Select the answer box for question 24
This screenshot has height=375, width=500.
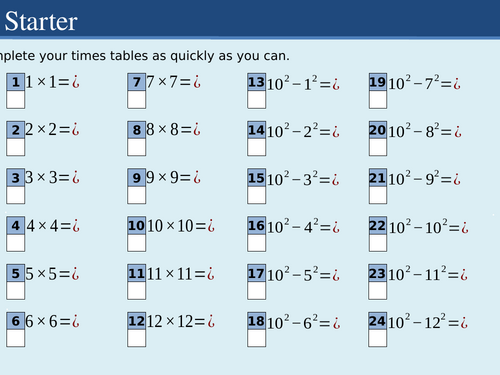coord(378,338)
